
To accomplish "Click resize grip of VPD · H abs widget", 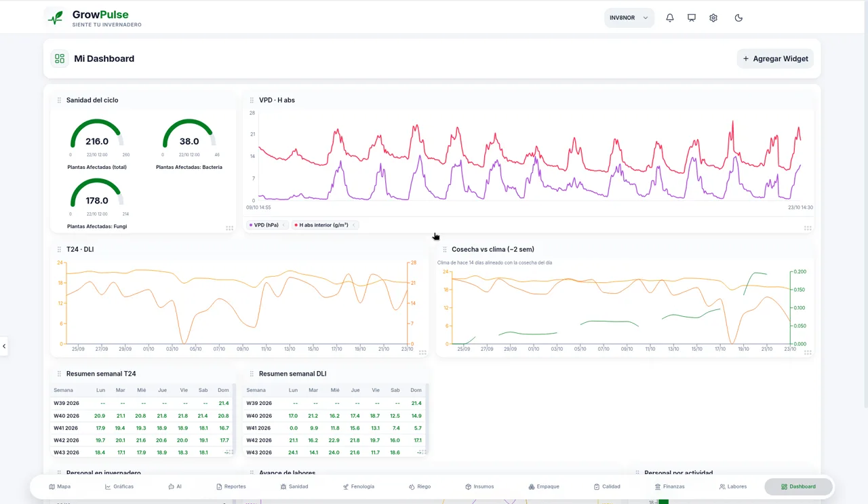I will pos(808,228).
